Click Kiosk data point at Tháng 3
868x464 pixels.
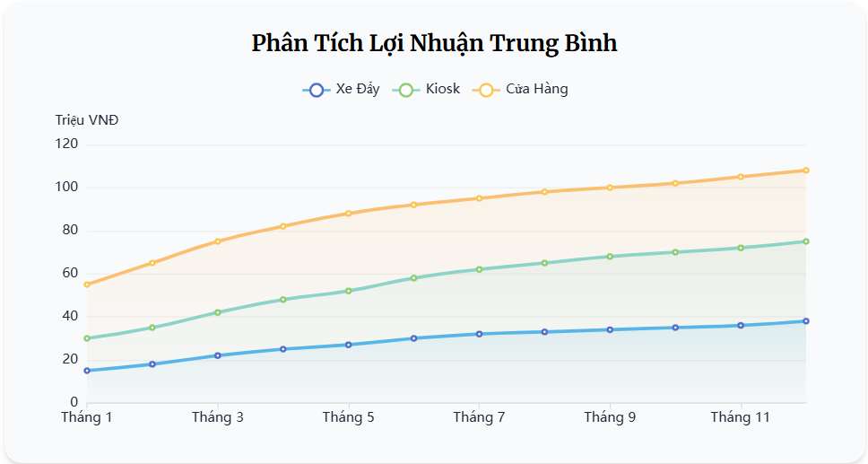[218, 312]
